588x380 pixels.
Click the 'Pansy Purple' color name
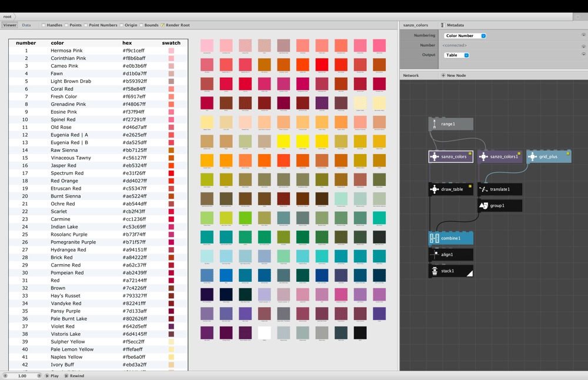click(66, 311)
